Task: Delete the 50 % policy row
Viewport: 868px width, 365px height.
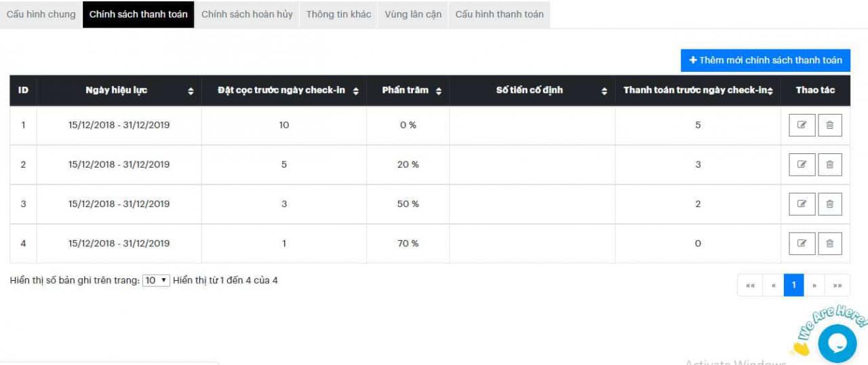Action: [x=829, y=204]
